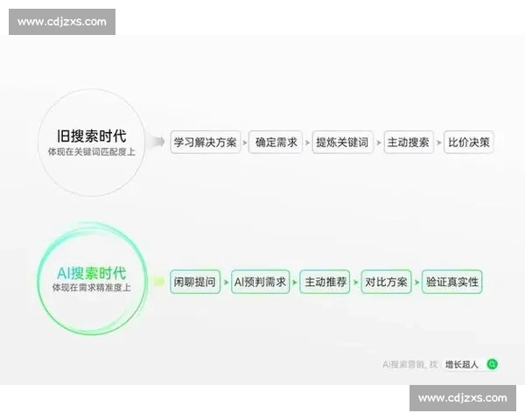Screen dimensions: 525x420
Task: Select the 提炼关键词 step box
Action: coord(342,143)
